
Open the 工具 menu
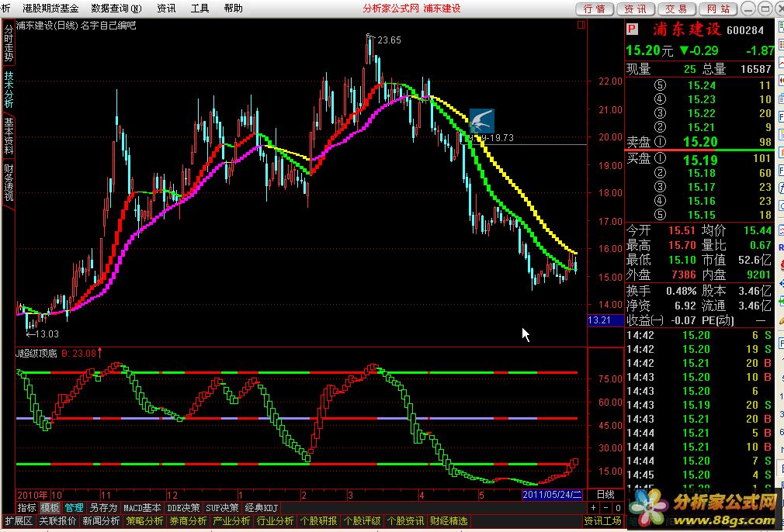coord(199,9)
